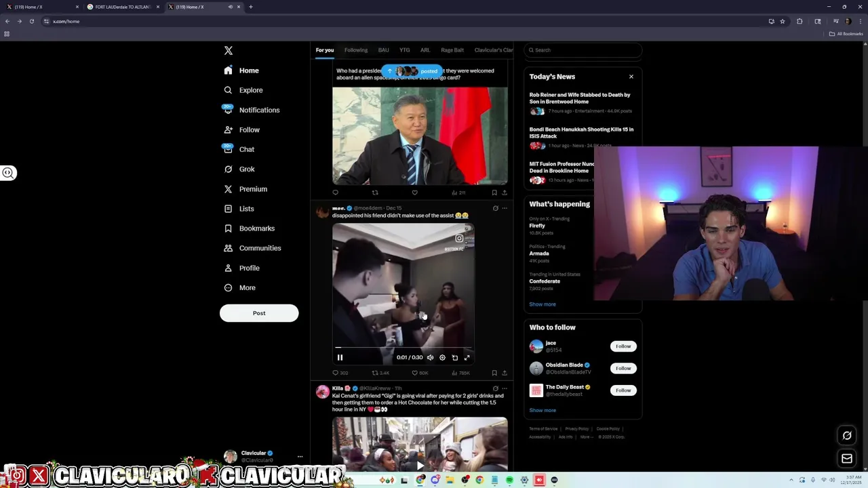Repost the moe. post
Screen dimensions: 868x488
pyautogui.click(x=375, y=373)
